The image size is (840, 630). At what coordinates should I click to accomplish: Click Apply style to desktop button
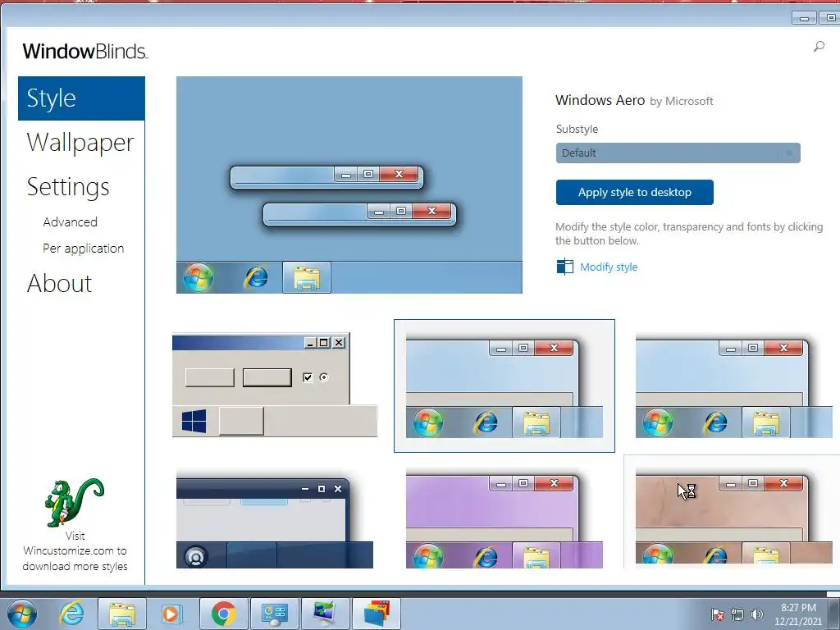point(634,192)
